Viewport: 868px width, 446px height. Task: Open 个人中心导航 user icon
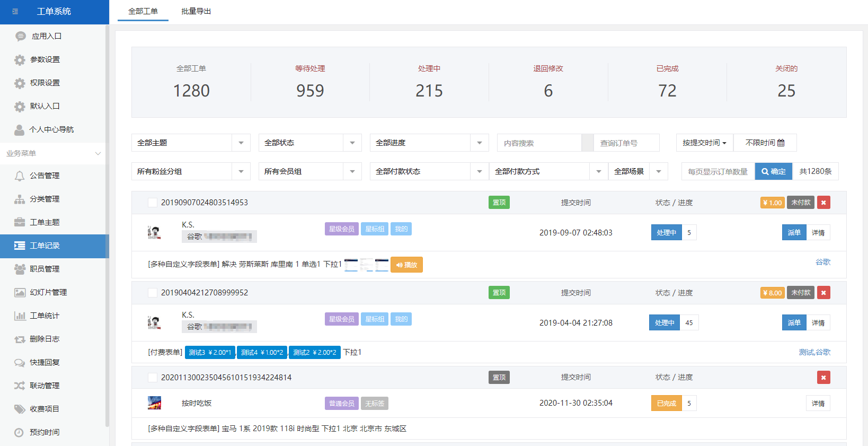click(20, 129)
